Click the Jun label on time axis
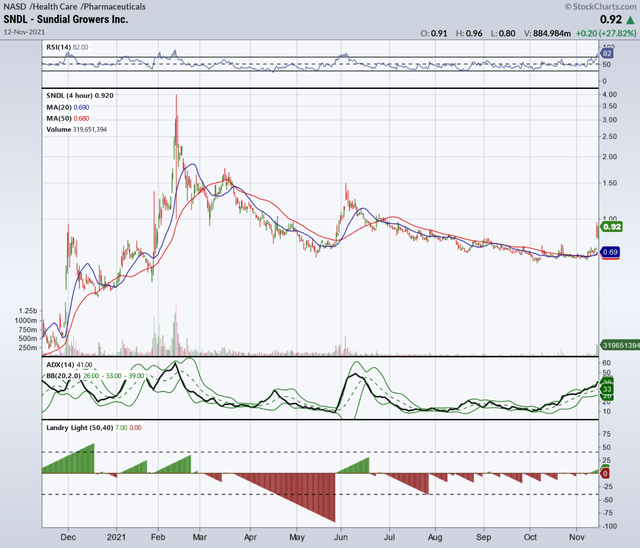640x548 pixels. 341,537
